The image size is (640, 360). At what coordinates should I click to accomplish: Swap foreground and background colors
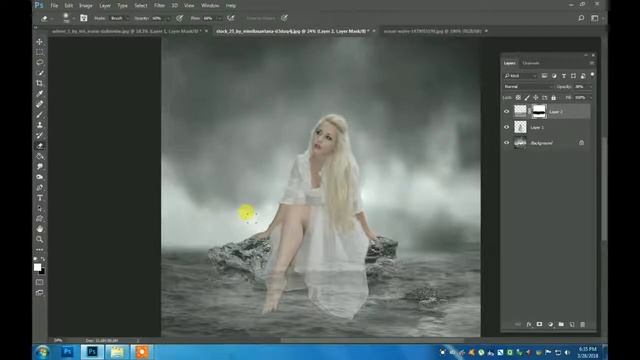click(43, 259)
